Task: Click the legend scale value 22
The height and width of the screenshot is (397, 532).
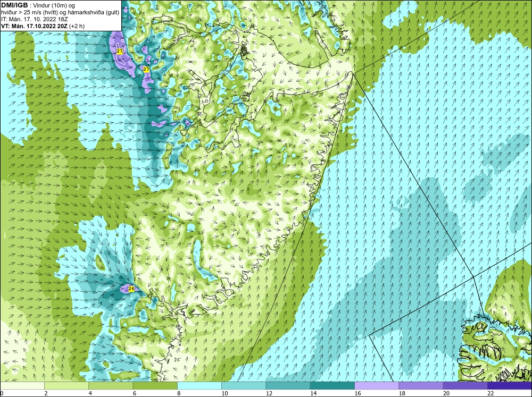Action: point(491,393)
